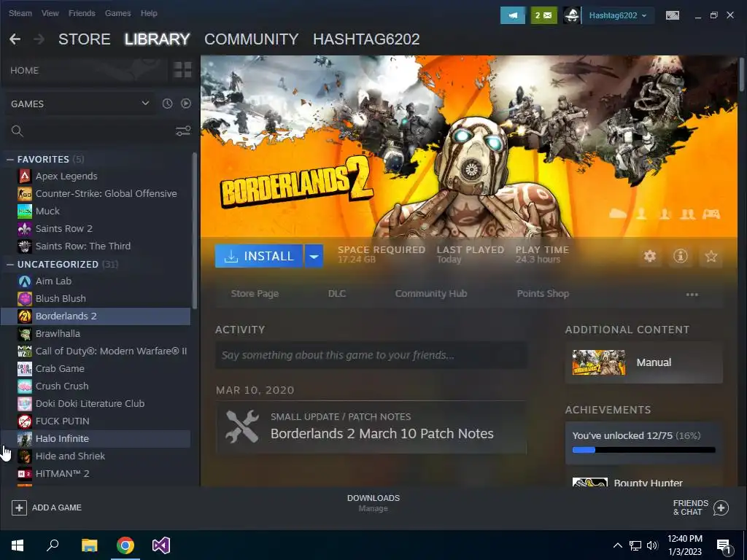Click the achievements progress bar
Viewport: 747px width, 560px height.
(x=643, y=449)
